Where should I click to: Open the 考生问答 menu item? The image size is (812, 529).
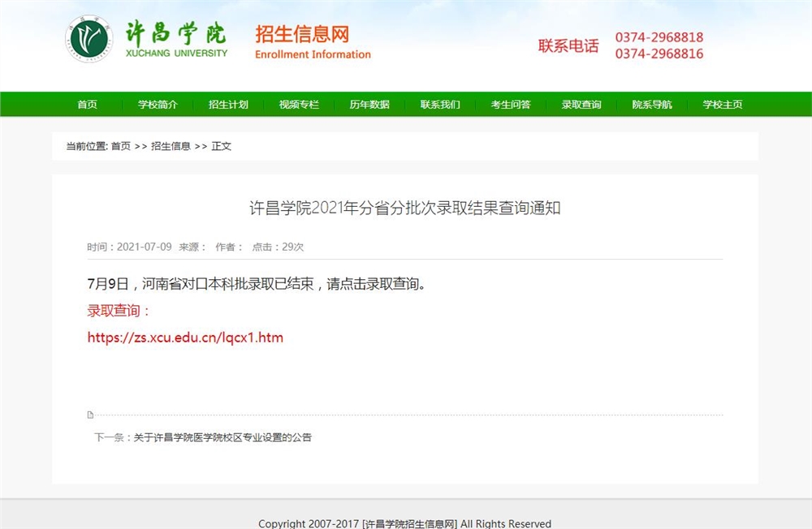click(511, 105)
